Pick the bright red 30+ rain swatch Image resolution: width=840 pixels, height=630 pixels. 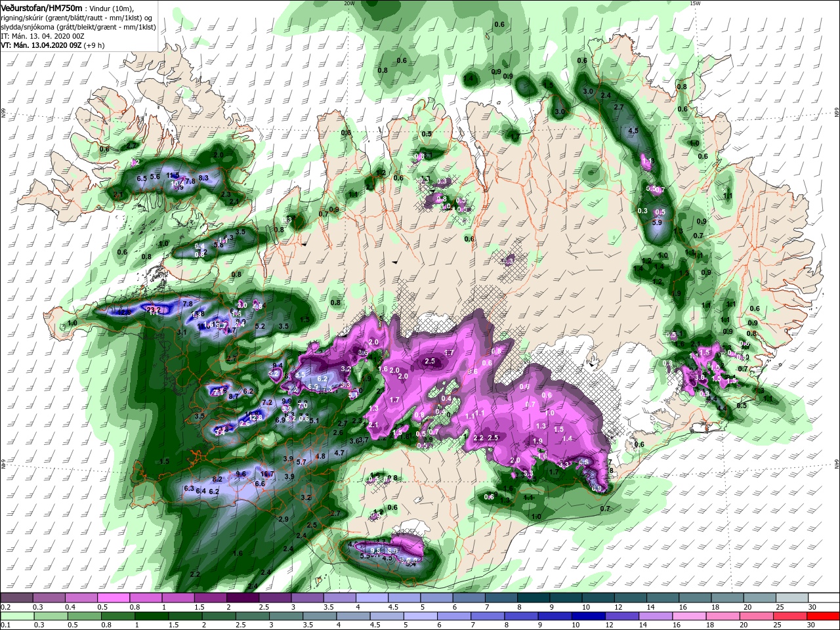click(x=824, y=616)
